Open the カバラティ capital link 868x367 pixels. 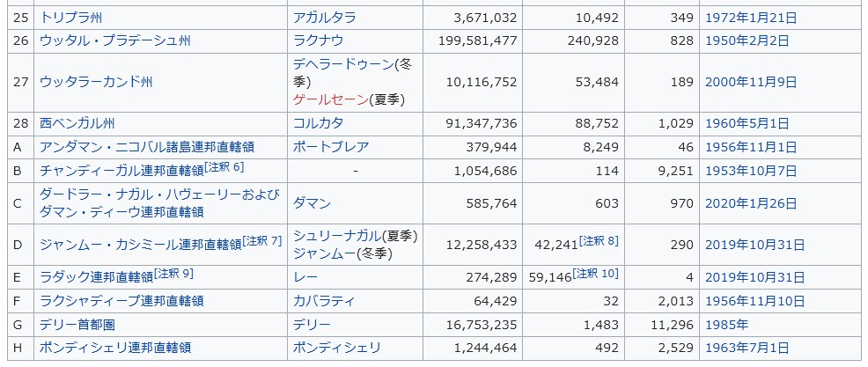pyautogui.click(x=324, y=301)
